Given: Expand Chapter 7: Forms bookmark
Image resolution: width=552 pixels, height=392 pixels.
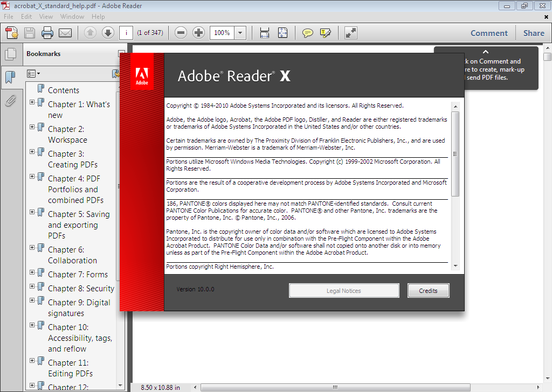Looking at the screenshot, I should click(32, 272).
